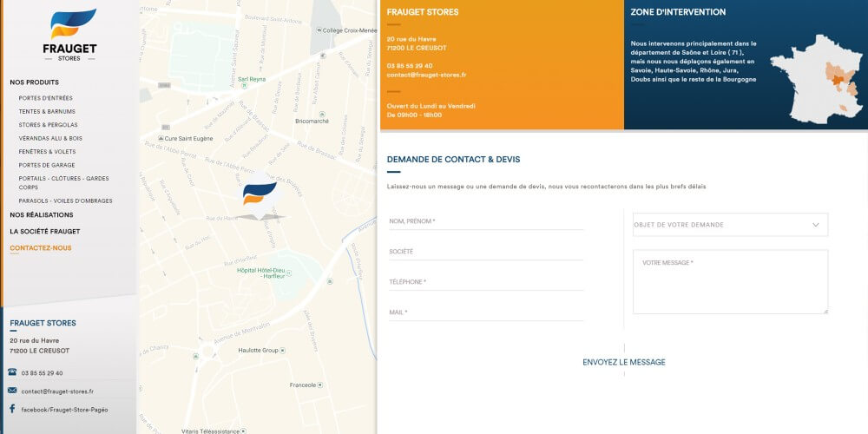The height and width of the screenshot is (434, 868).
Task: Open Portes de Garage product page
Action: pyautogui.click(x=47, y=165)
